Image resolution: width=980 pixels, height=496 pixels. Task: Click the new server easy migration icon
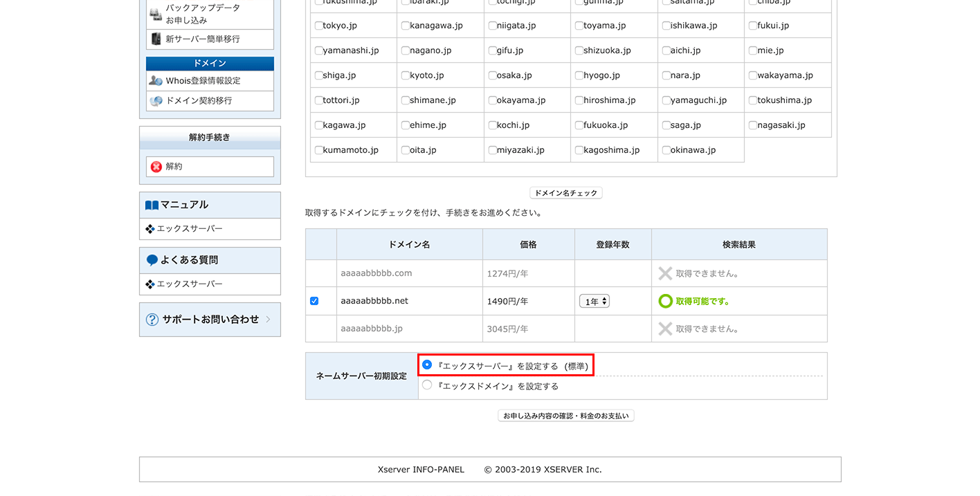(156, 39)
